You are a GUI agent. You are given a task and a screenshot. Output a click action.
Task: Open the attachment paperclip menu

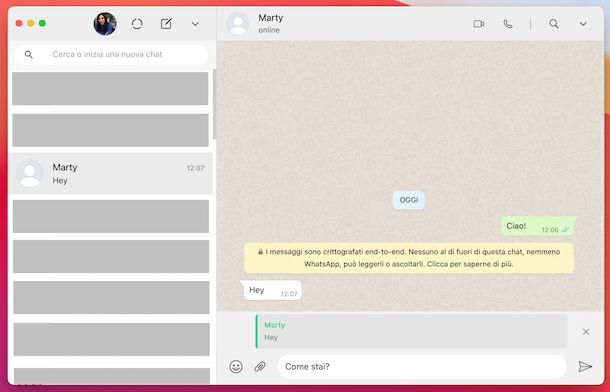[x=260, y=367]
